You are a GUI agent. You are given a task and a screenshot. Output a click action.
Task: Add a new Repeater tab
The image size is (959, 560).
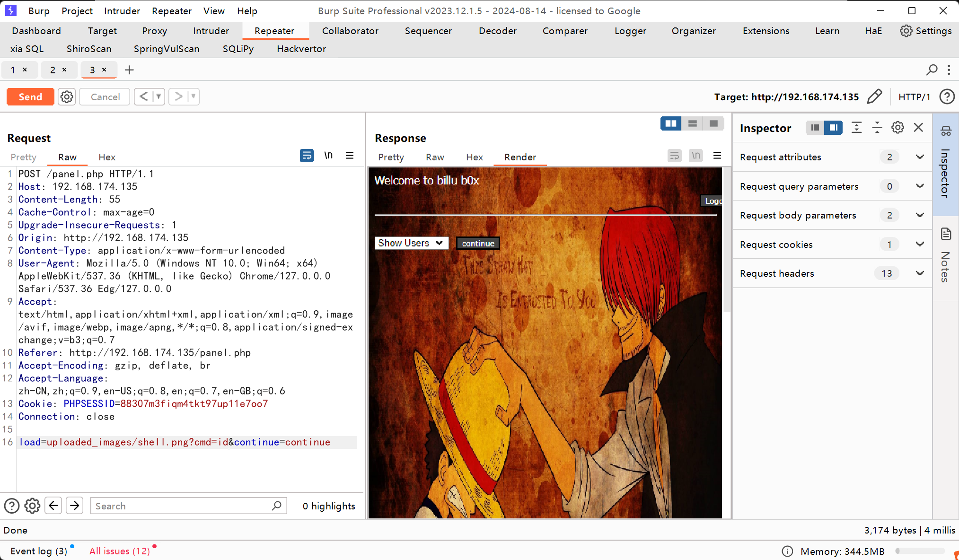coord(129,70)
